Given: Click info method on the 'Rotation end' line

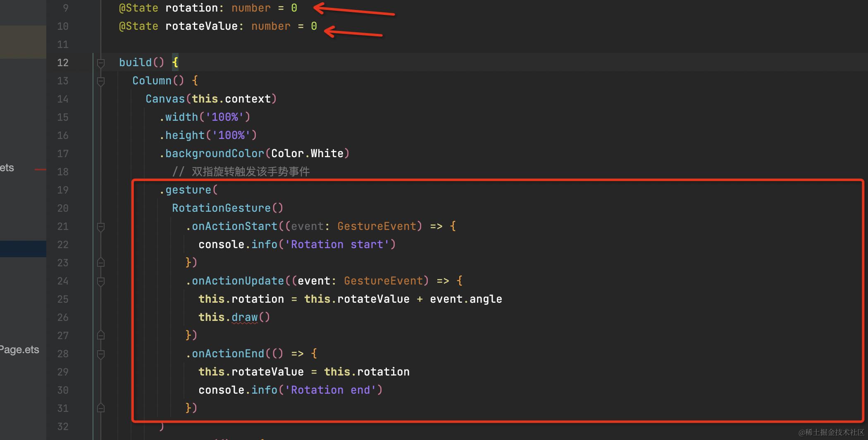Looking at the screenshot, I should coord(264,390).
